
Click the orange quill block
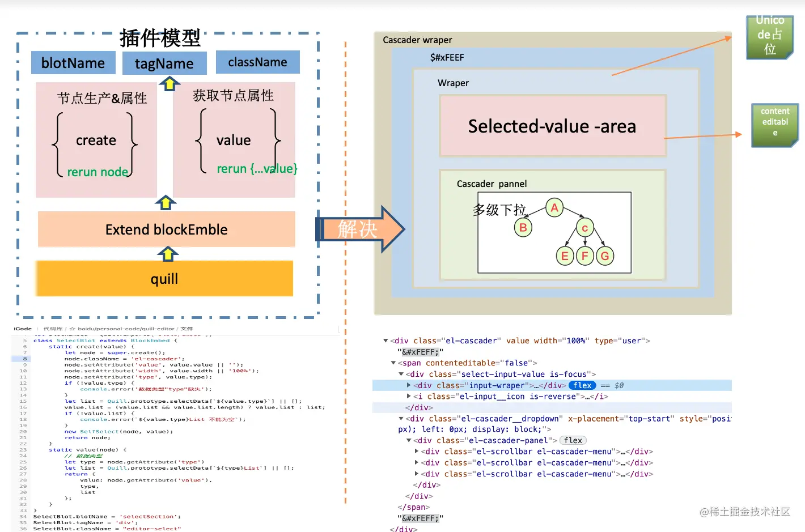pyautogui.click(x=164, y=279)
